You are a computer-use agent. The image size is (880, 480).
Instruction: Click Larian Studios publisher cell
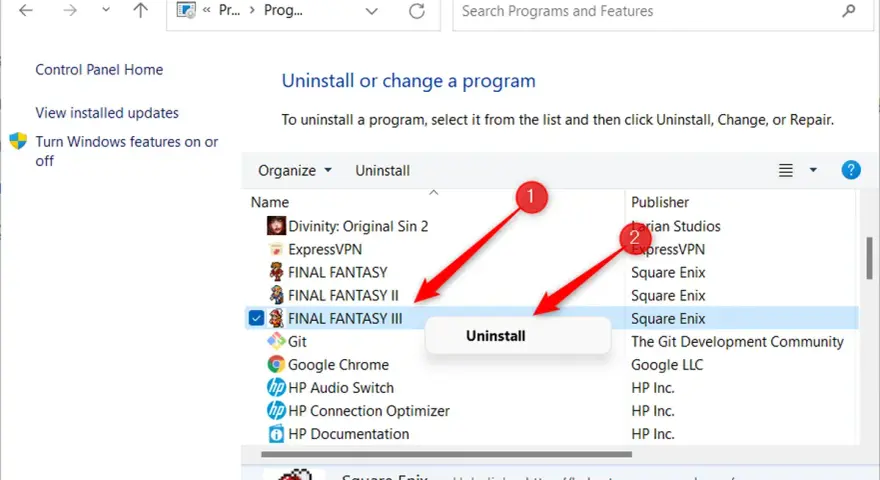[x=676, y=226]
